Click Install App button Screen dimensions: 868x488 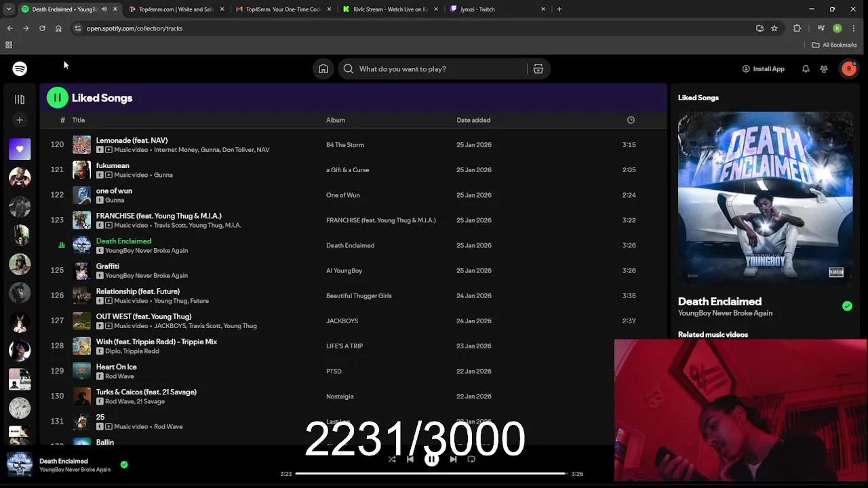click(764, 68)
